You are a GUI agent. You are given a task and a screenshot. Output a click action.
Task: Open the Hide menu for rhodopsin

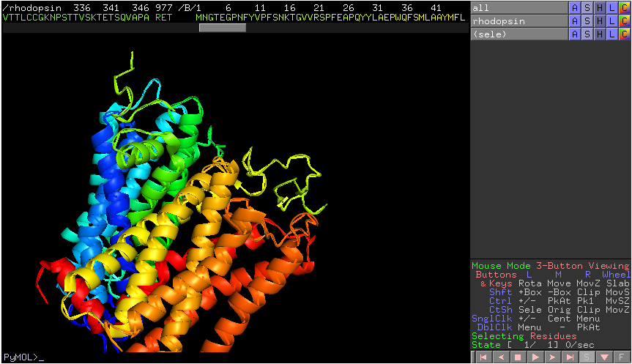tap(600, 21)
